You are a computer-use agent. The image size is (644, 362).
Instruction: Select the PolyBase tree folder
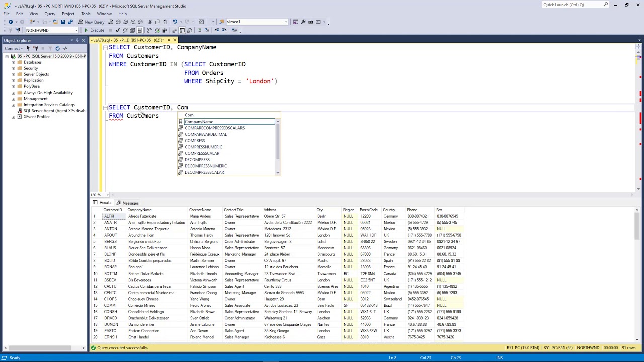(x=31, y=86)
